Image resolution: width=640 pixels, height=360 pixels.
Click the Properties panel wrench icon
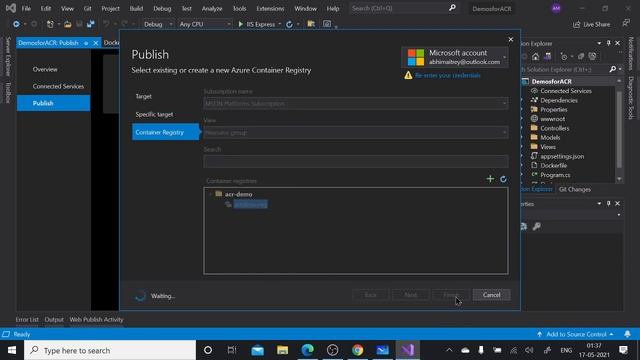pyautogui.click(x=537, y=227)
